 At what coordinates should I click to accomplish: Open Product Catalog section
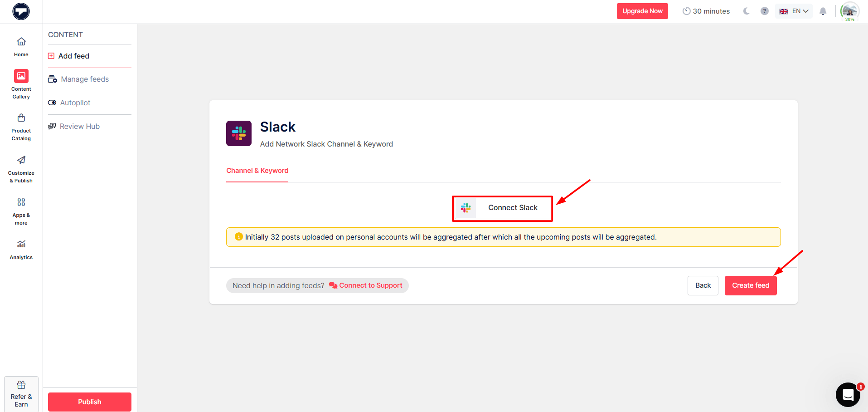[x=21, y=128]
